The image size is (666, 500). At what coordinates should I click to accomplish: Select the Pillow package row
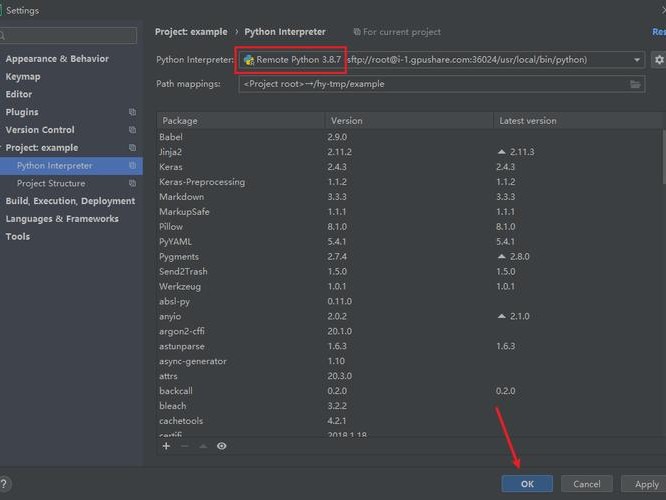pos(409,227)
